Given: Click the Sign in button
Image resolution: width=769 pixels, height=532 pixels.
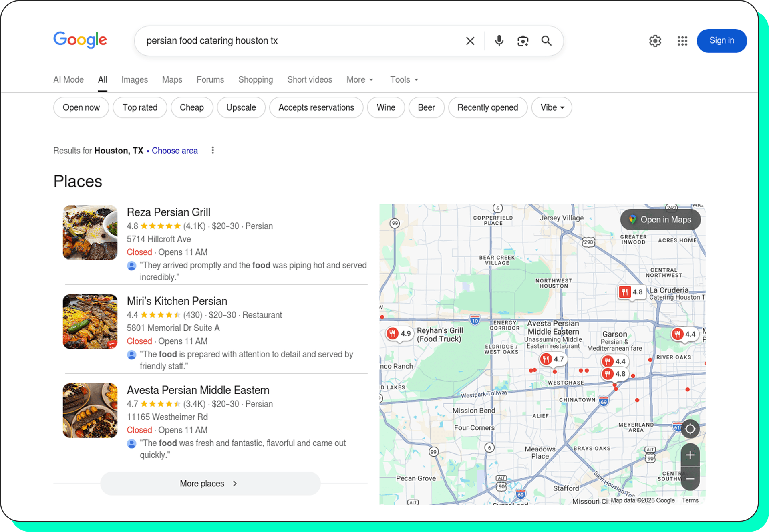Looking at the screenshot, I should 722,41.
